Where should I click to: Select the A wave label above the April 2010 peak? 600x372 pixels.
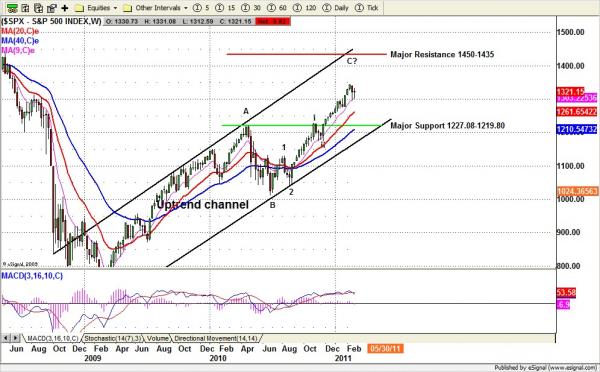coord(246,111)
